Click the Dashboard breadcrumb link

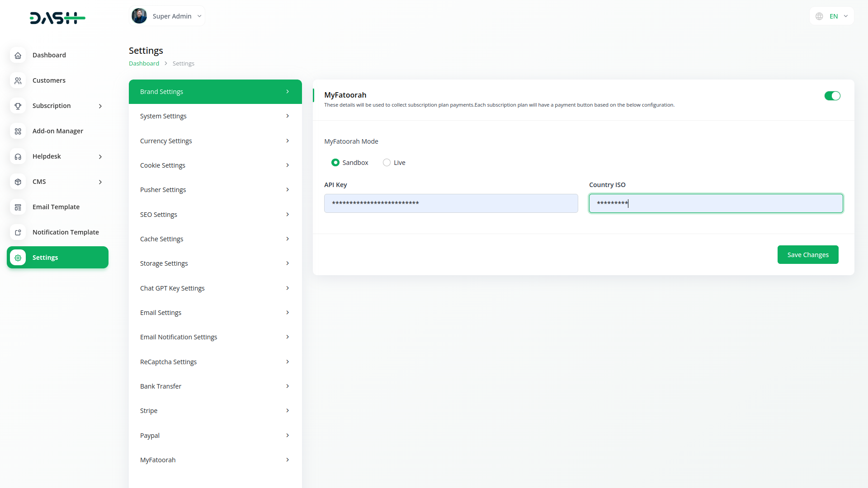tap(144, 64)
